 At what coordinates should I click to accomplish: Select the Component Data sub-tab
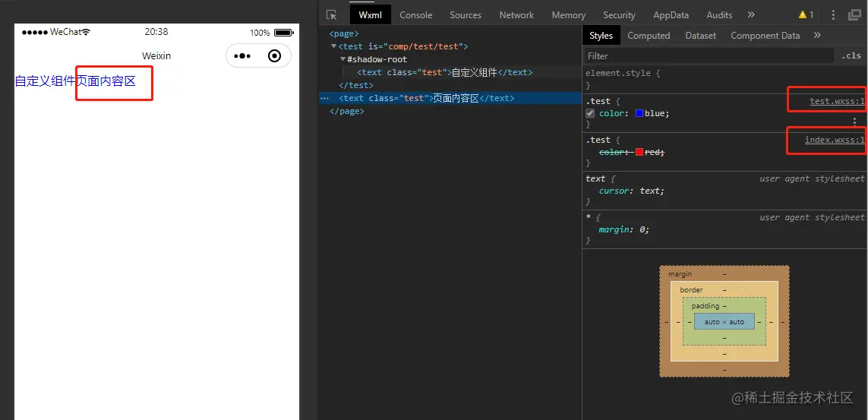765,36
